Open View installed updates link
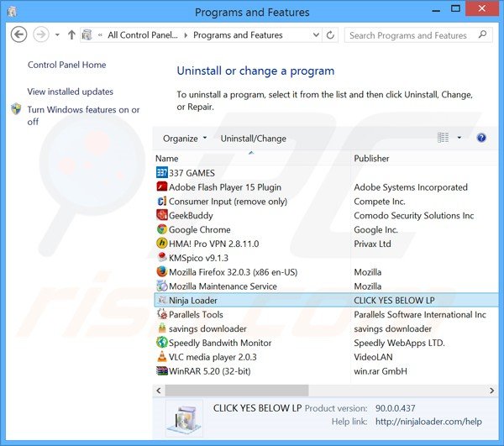 tap(70, 92)
